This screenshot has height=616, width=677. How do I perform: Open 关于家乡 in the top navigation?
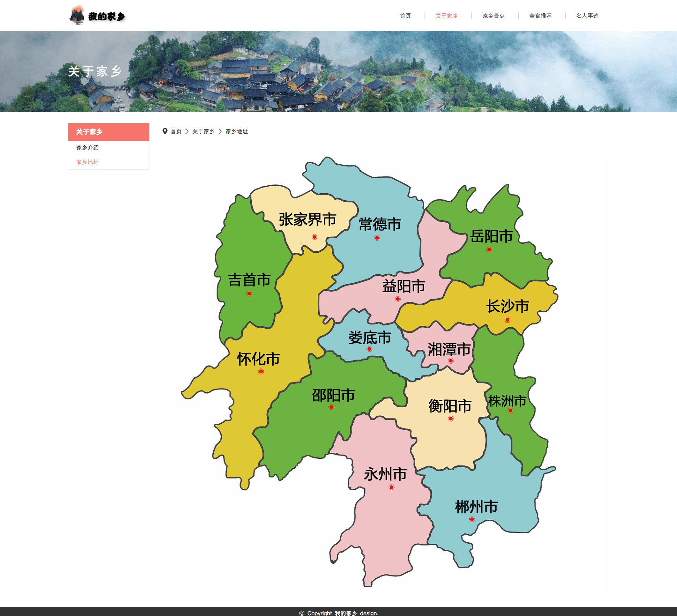click(x=446, y=16)
